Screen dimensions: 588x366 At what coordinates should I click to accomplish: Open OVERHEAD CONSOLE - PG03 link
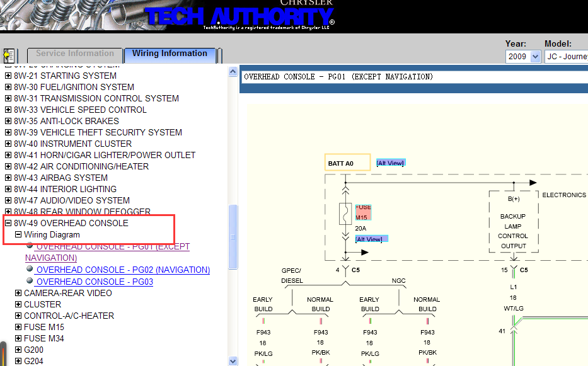[95, 282]
